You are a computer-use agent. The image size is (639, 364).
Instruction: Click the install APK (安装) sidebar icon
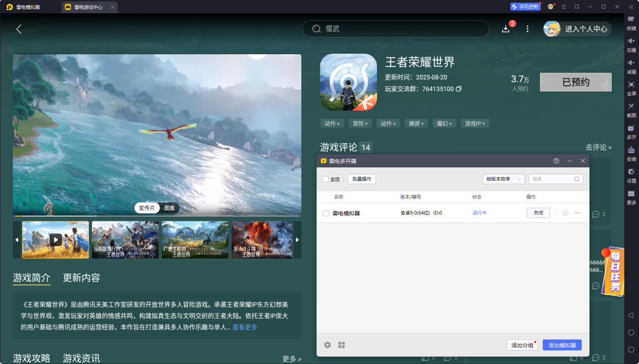pos(631,150)
